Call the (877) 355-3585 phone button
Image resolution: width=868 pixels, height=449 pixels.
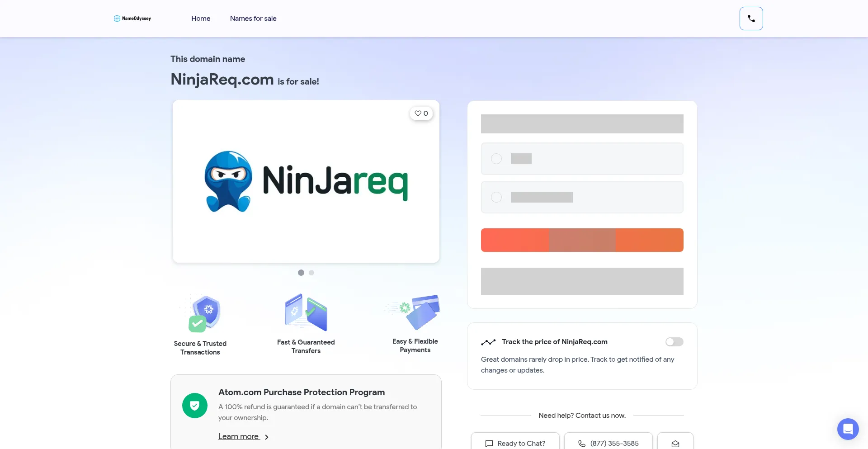point(609,443)
